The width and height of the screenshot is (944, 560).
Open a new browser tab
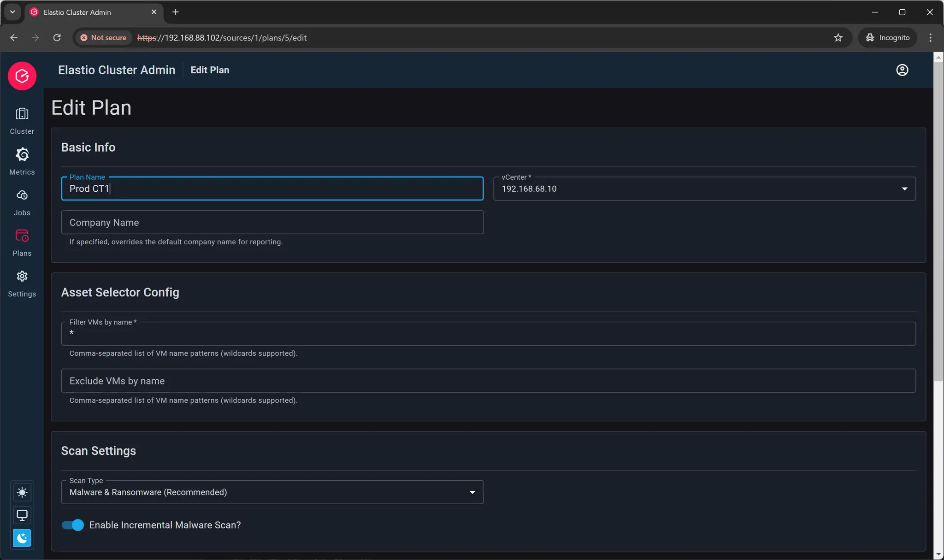point(176,12)
